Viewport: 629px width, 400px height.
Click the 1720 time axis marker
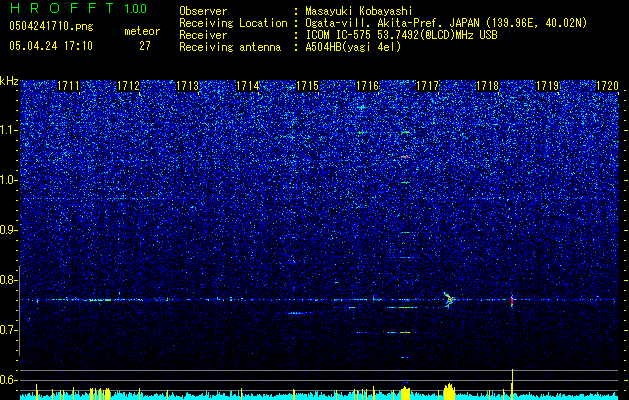coord(607,86)
